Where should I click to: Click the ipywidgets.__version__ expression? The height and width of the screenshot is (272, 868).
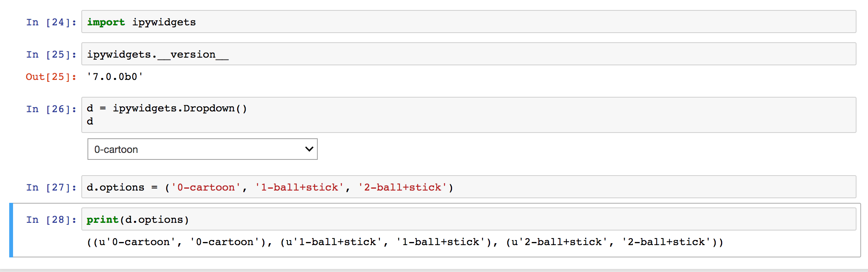coord(157,54)
